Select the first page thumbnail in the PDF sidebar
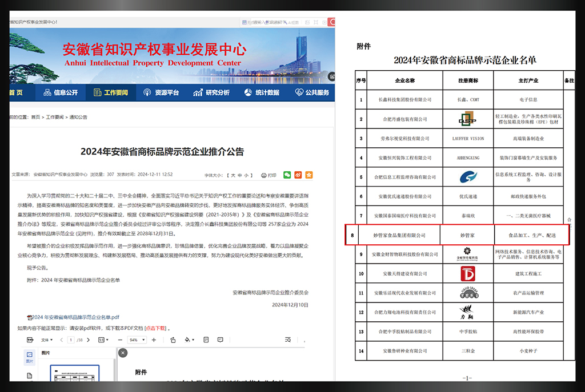 [75, 373]
